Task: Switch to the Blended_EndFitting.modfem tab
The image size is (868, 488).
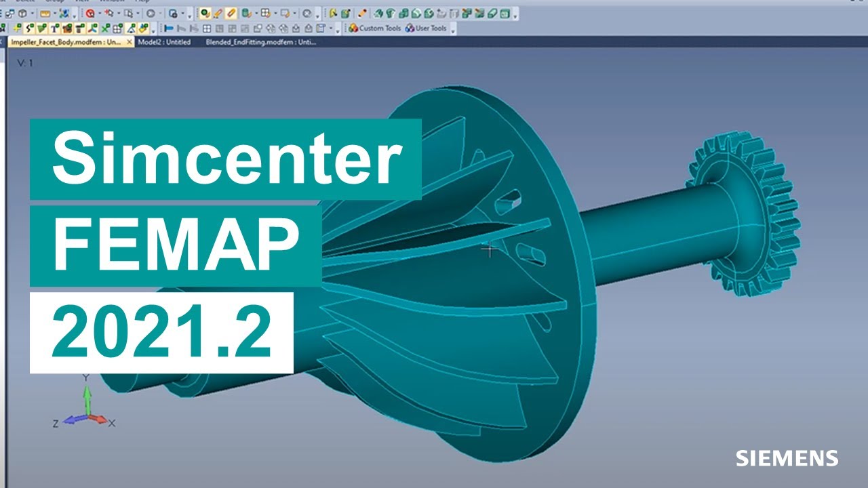Action: click(260, 42)
